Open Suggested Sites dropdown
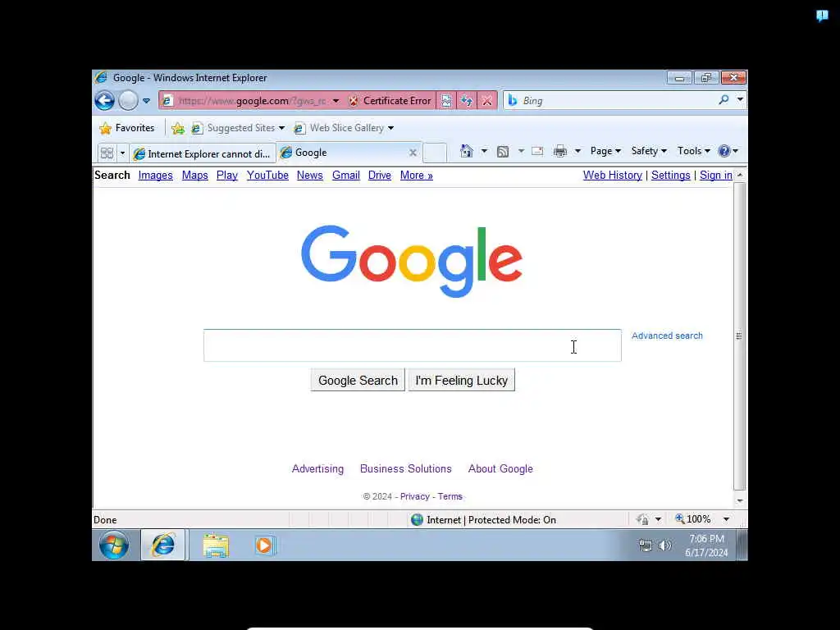 [x=238, y=128]
